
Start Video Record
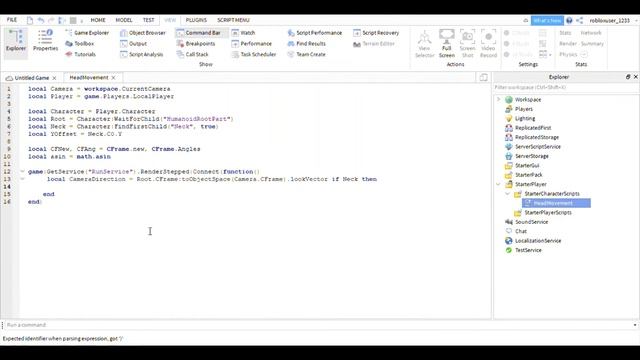coord(488,43)
